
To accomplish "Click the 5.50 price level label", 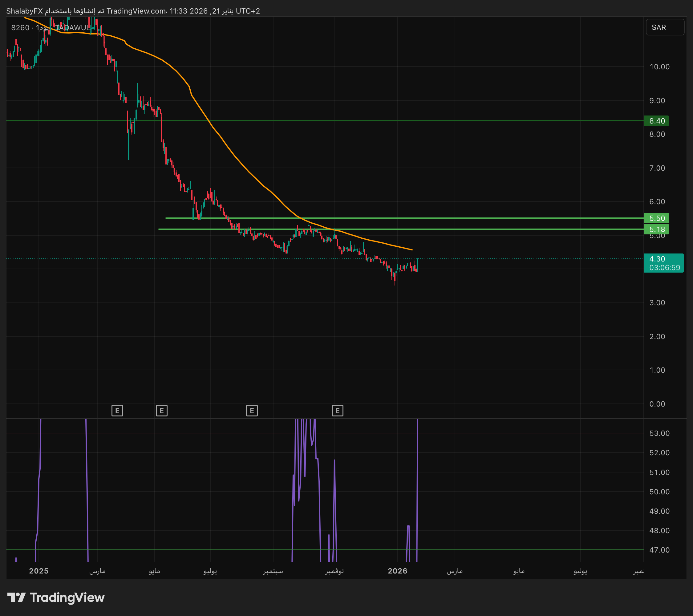I will 656,218.
